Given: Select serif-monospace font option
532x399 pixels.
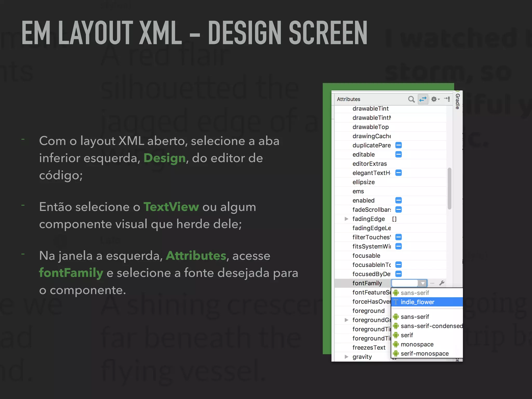Looking at the screenshot, I should pyautogui.click(x=427, y=354).
